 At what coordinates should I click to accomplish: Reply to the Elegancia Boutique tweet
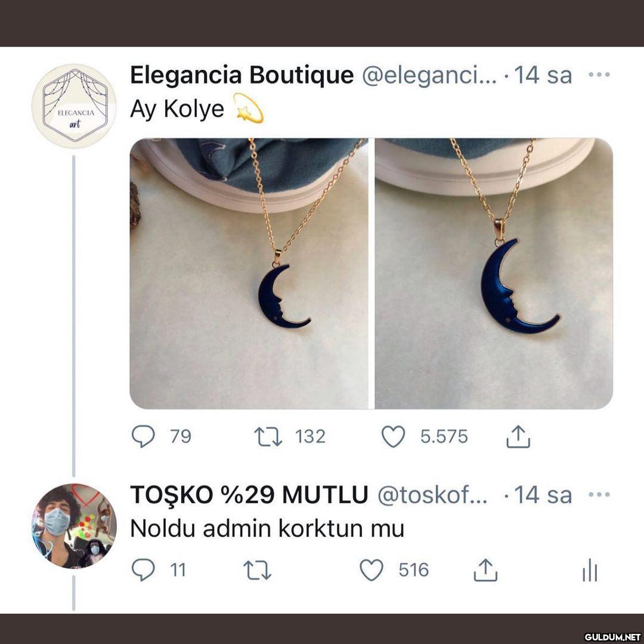coord(143,437)
